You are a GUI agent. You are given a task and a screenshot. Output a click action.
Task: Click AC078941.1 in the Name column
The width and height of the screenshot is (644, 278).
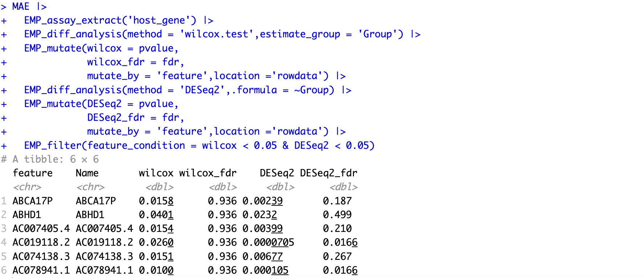coord(104,270)
